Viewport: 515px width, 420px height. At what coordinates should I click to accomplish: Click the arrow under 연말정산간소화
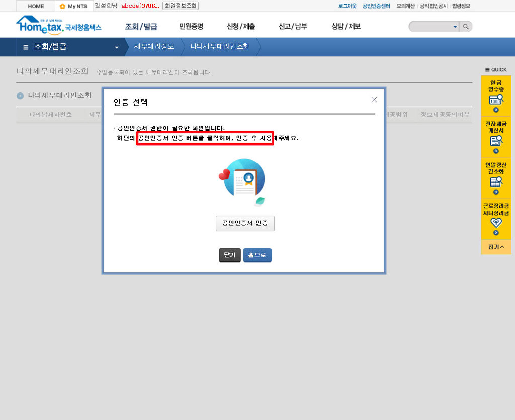point(496,192)
